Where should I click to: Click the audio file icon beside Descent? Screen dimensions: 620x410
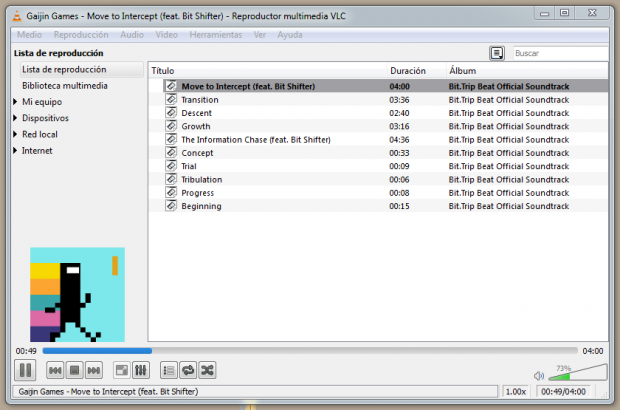171,113
